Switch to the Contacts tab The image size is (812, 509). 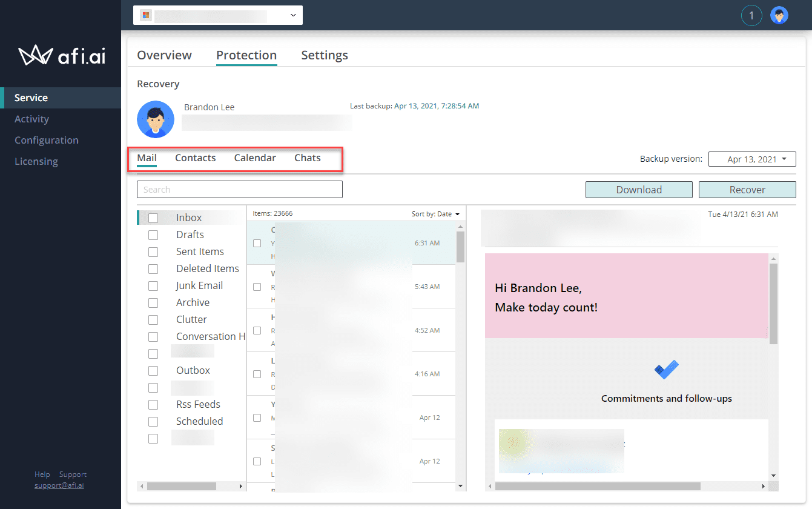[x=195, y=158]
